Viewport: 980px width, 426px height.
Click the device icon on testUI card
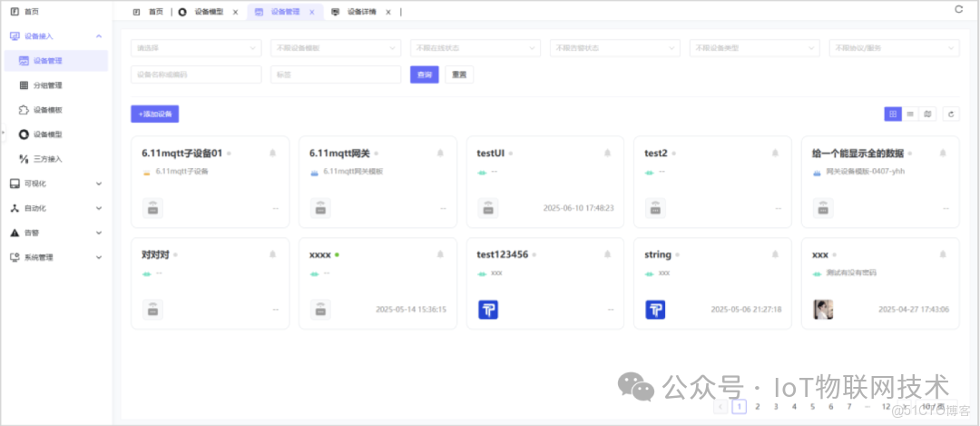click(488, 208)
